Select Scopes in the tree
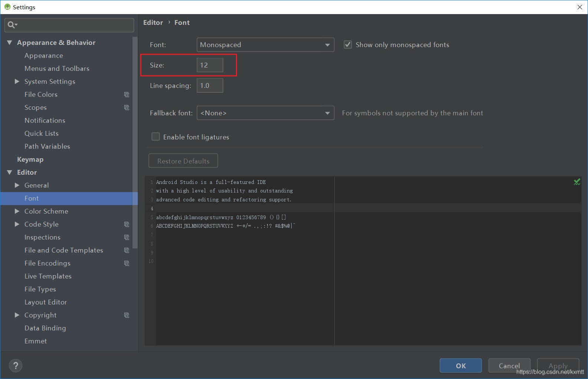Viewport: 588px width, 379px height. point(36,108)
